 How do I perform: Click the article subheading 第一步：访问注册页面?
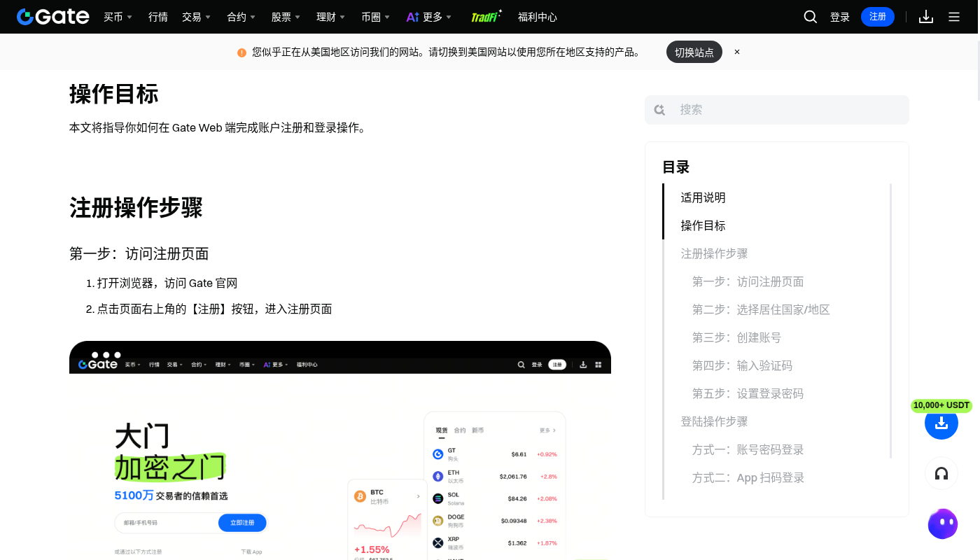click(139, 253)
